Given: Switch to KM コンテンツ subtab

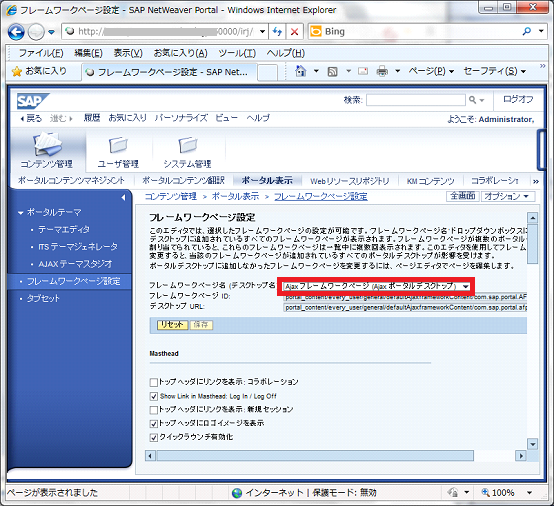Looking at the screenshot, I should [431, 181].
